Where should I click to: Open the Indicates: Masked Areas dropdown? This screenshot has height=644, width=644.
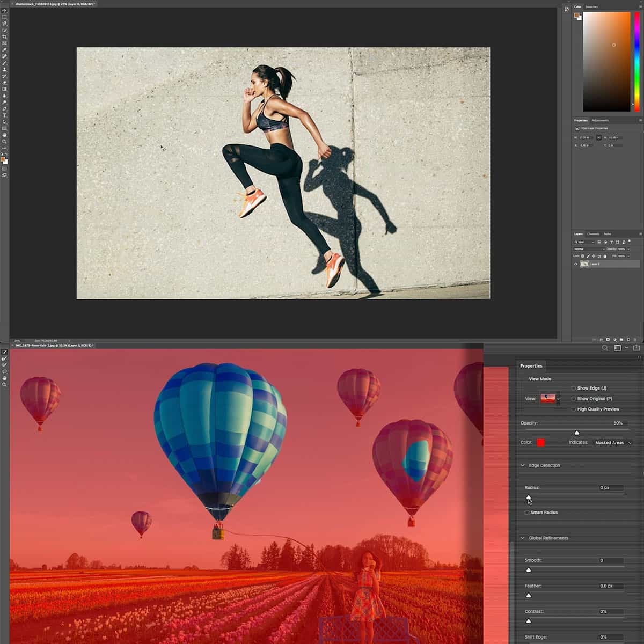coord(612,443)
